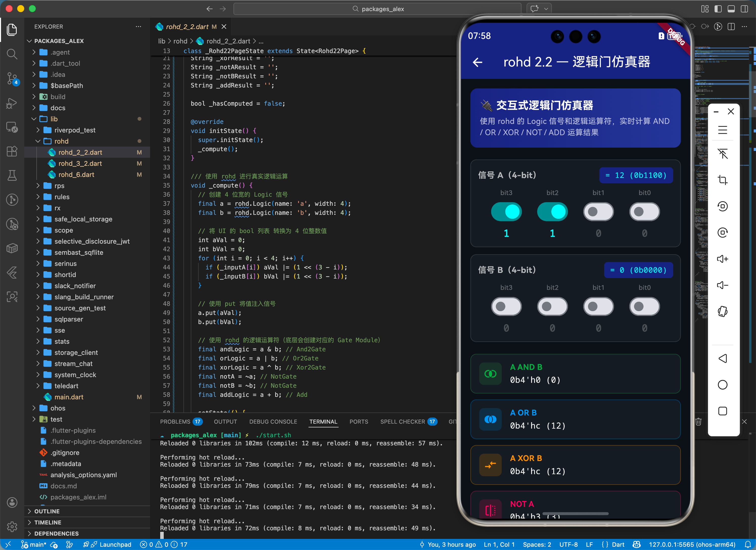Toggle signal B bit2 switch on

click(x=552, y=306)
